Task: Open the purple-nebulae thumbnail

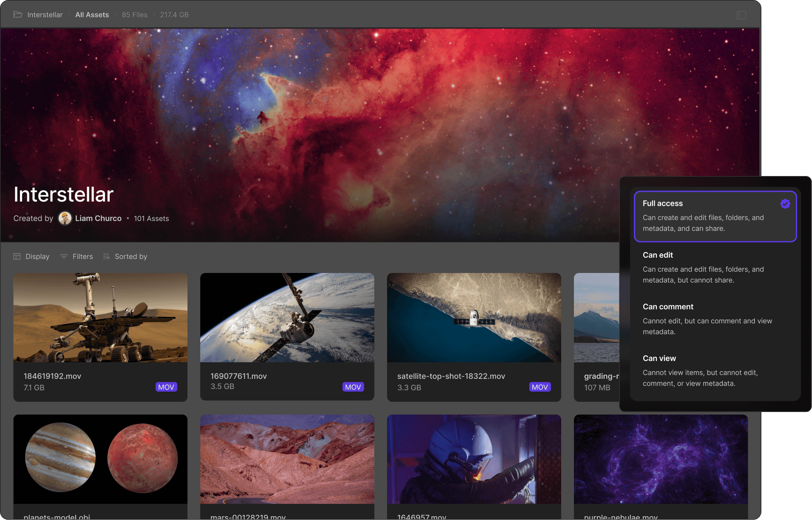Action: 661,459
